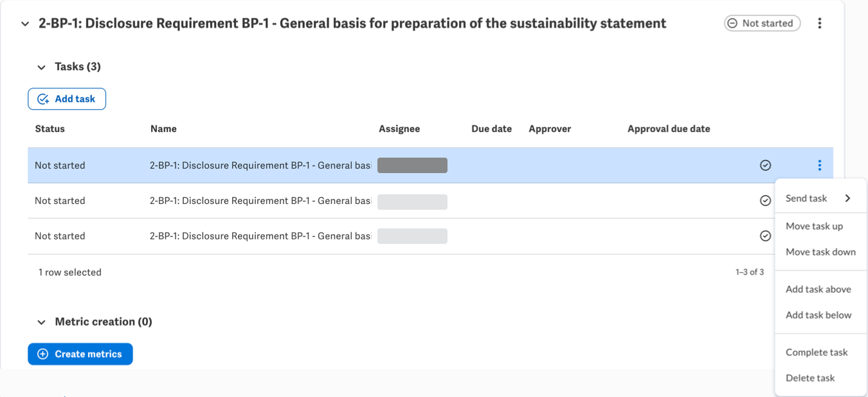Select Move task down in the menu

(x=820, y=252)
